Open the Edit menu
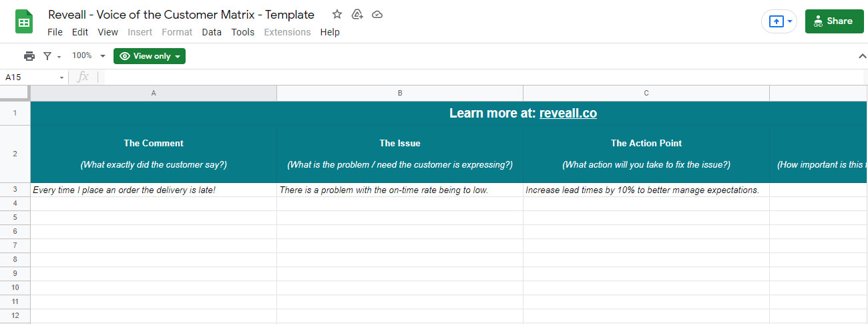The height and width of the screenshot is (324, 868). [x=80, y=32]
